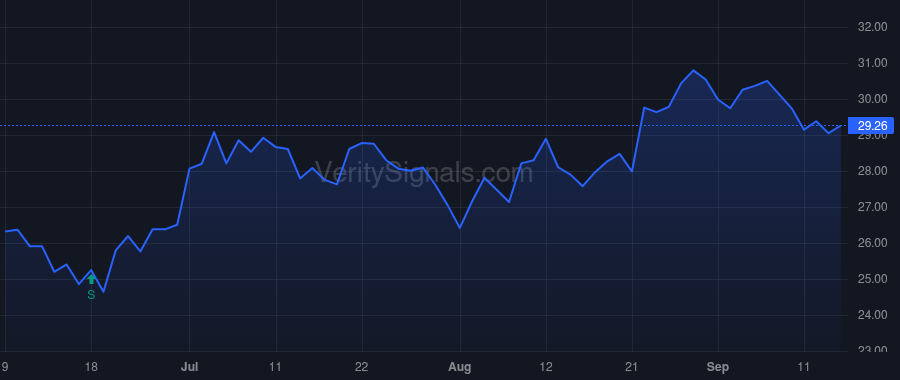Click the 27.00 price axis label
Screen dimensions: 900x380
[871, 207]
